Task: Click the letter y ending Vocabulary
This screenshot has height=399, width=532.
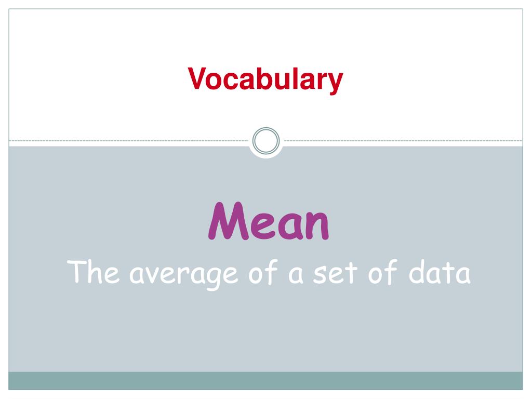Action: pos(335,83)
